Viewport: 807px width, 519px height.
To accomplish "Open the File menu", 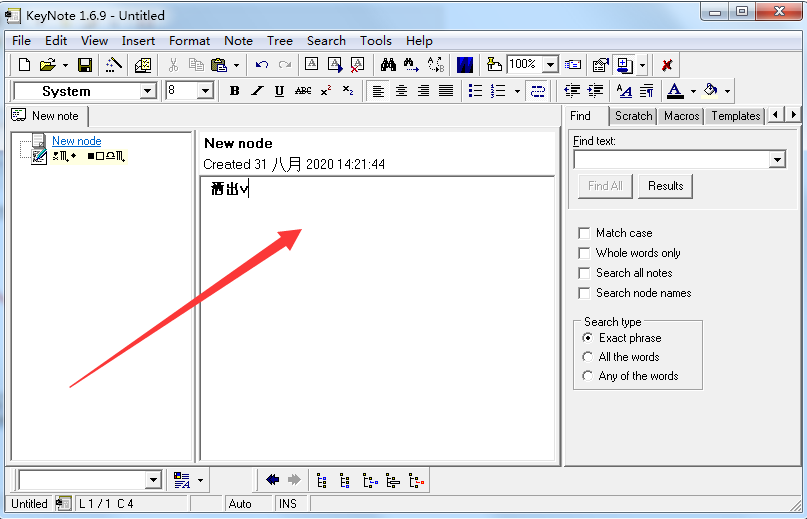I will [x=22, y=41].
